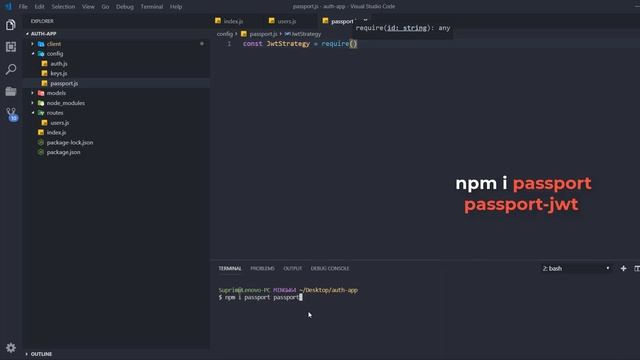Collapse the AUTH-APP root folder
Screen dimensions: 640x360
pos(27,34)
